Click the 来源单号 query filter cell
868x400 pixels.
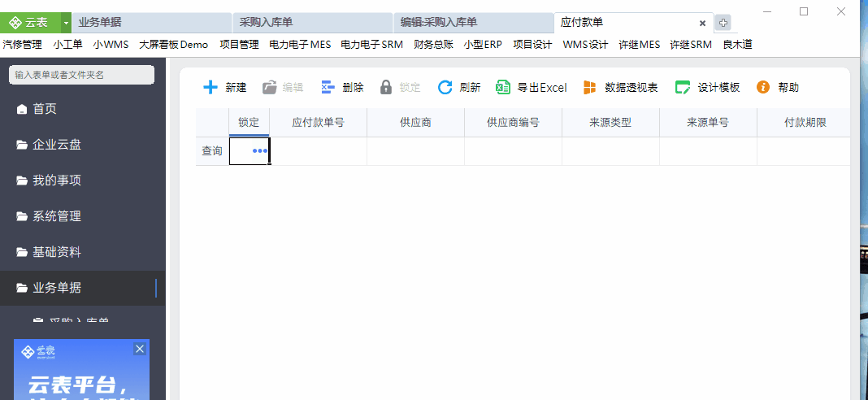(x=708, y=151)
